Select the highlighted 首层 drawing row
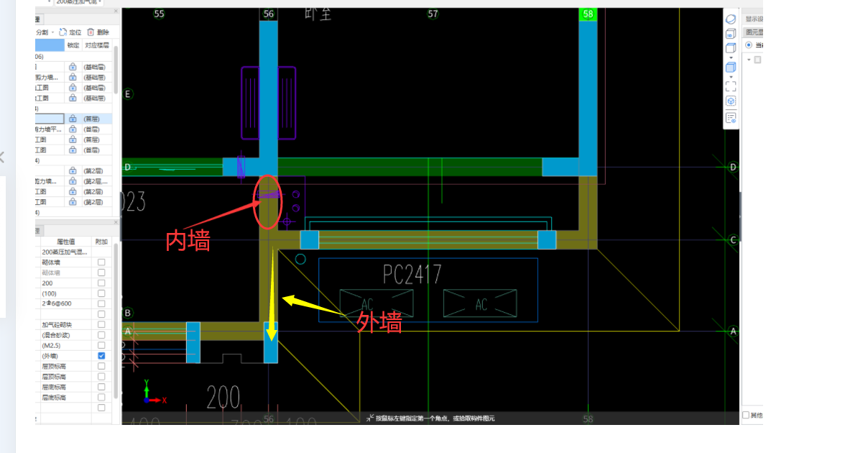868x453 pixels. coord(73,119)
